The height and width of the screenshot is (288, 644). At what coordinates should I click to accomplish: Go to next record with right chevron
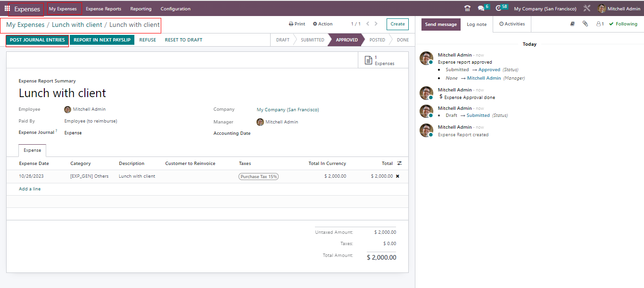pyautogui.click(x=377, y=24)
